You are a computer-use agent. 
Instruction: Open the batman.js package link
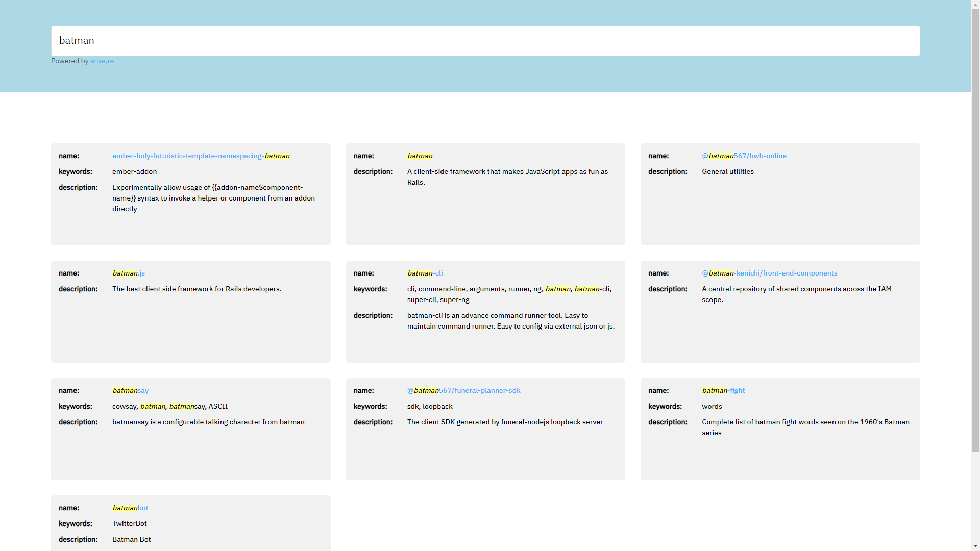tap(128, 273)
